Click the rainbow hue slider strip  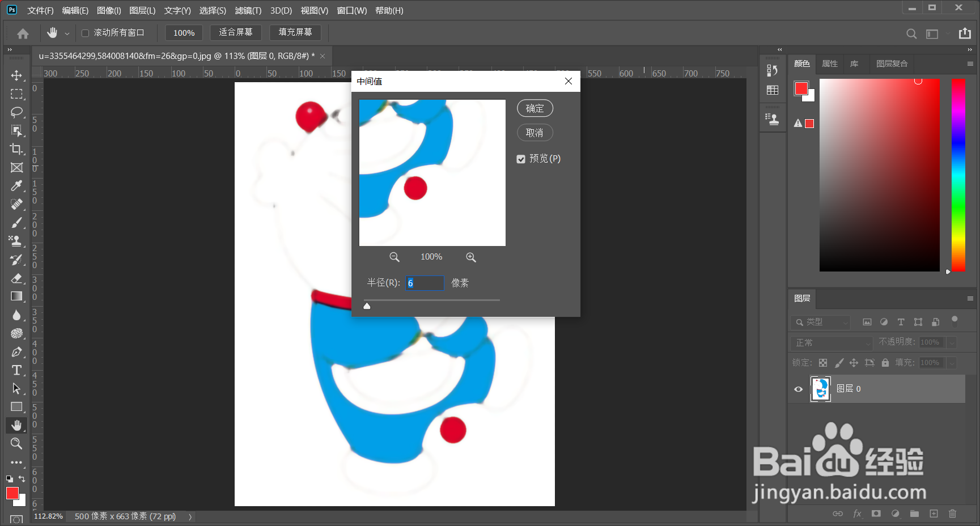pyautogui.click(x=958, y=175)
